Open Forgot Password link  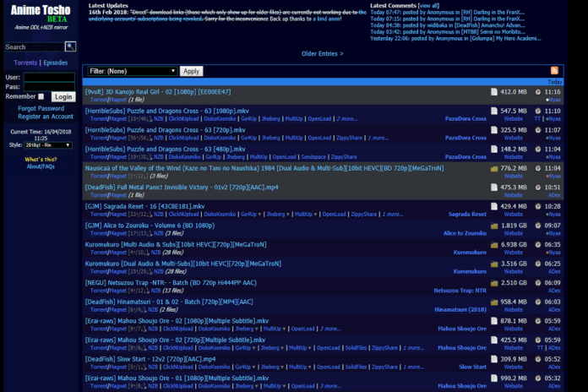pos(41,108)
